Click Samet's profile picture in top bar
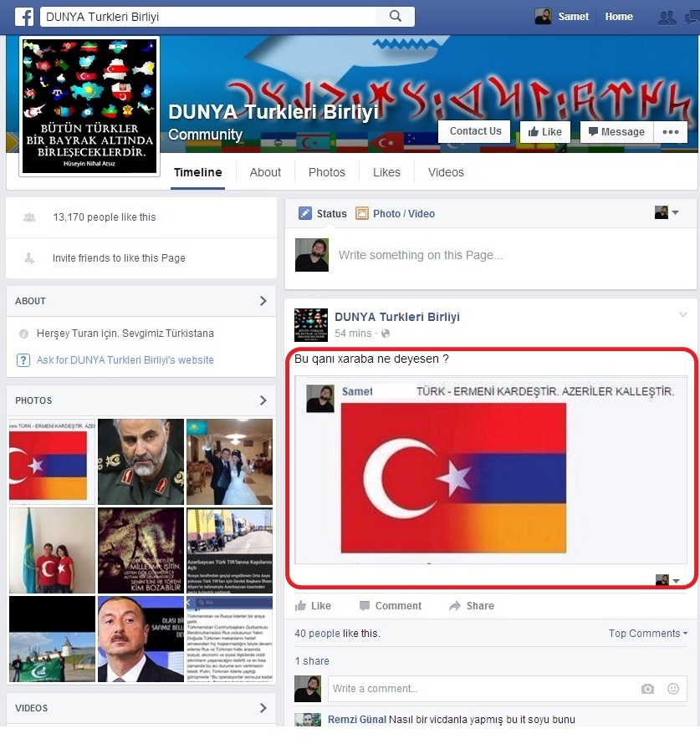This screenshot has height=754, width=700. (x=543, y=17)
